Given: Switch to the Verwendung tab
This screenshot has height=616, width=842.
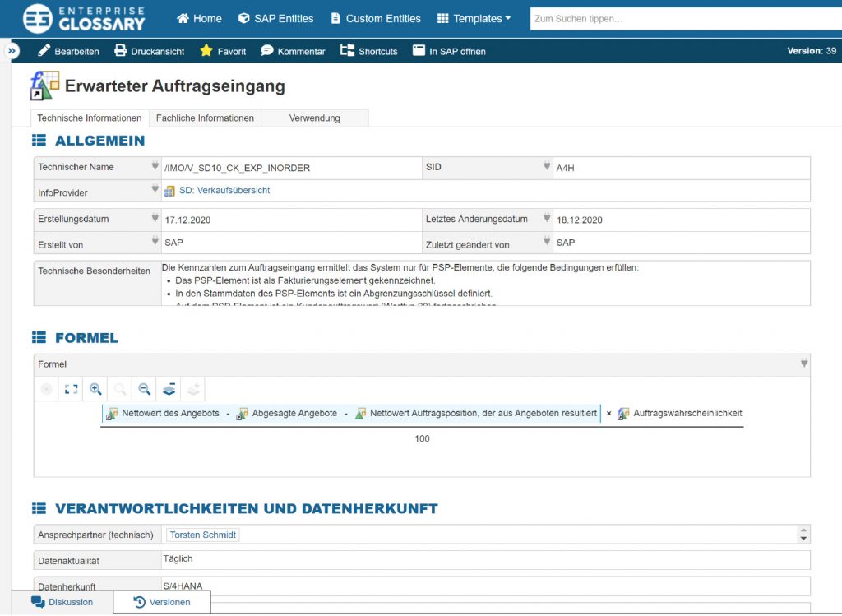Looking at the screenshot, I should [314, 118].
